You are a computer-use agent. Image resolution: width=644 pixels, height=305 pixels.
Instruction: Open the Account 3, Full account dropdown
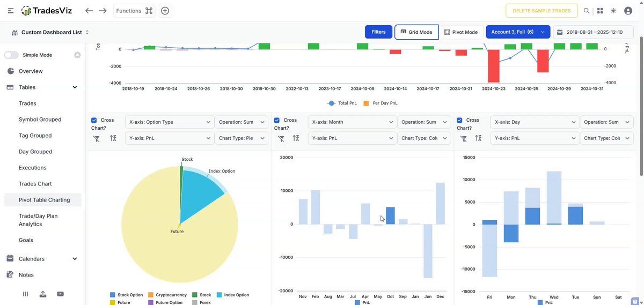point(518,32)
